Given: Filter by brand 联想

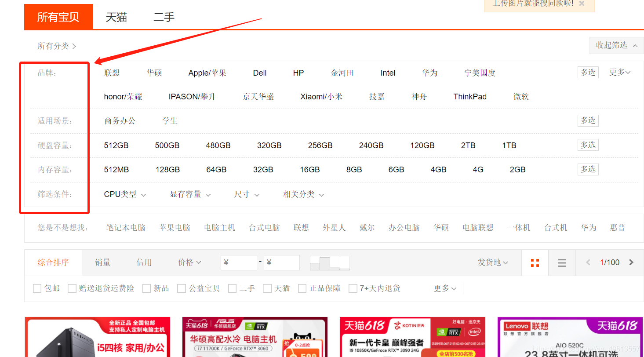Looking at the screenshot, I should point(112,73).
